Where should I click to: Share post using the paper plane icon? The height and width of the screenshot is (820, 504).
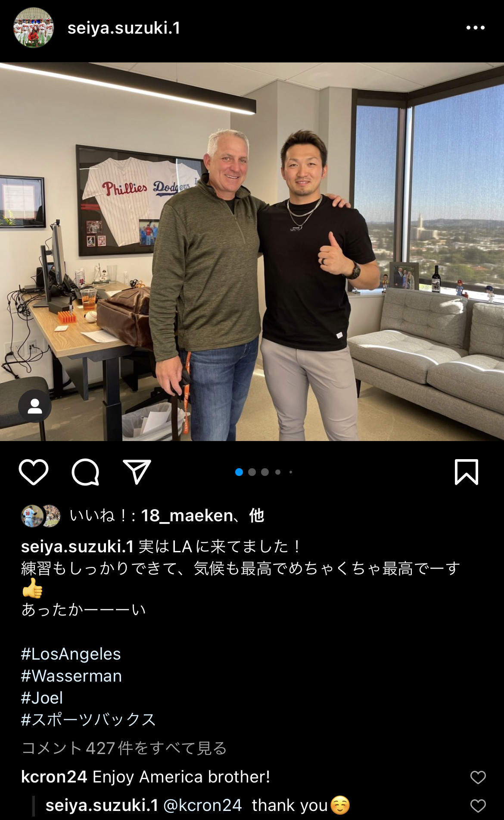[137, 472]
